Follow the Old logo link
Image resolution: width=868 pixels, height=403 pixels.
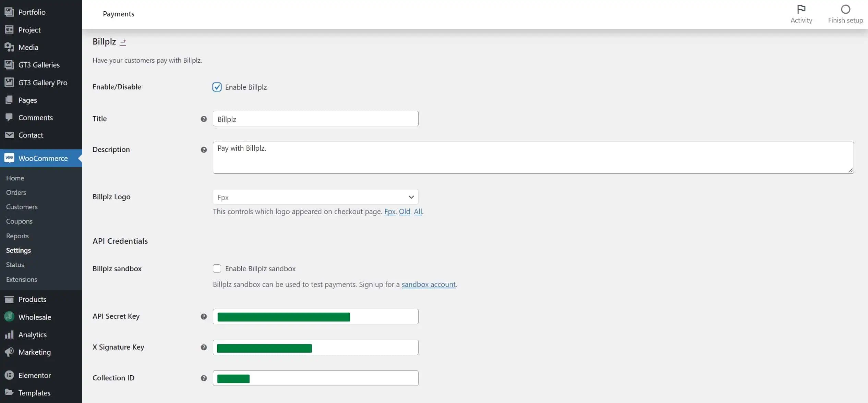tap(405, 212)
